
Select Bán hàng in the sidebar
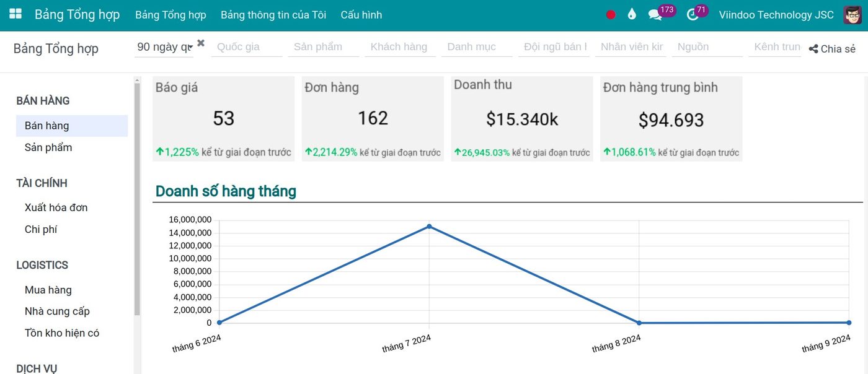[x=72, y=126]
